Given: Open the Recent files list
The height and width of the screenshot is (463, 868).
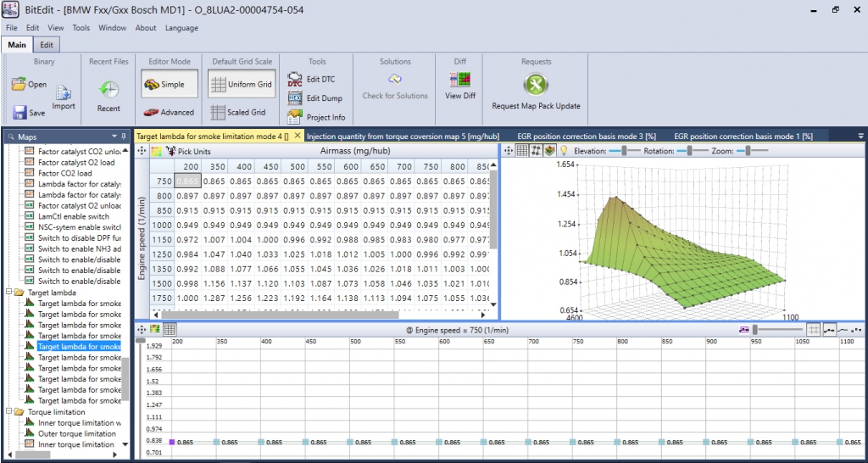Looking at the screenshot, I should point(108,97).
